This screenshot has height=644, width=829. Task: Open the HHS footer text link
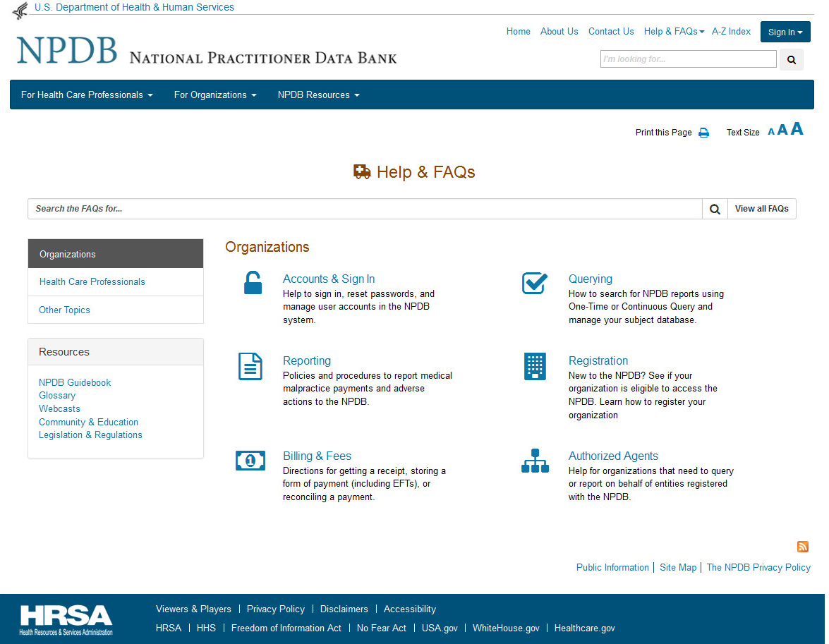pyautogui.click(x=206, y=628)
